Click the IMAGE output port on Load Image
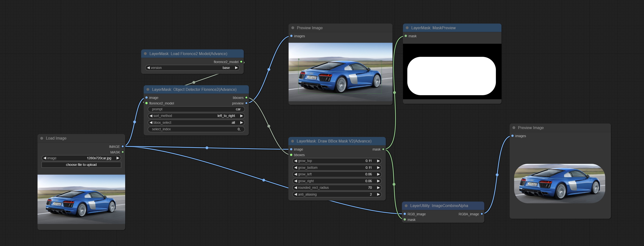This screenshot has width=644, height=246. tap(123, 146)
